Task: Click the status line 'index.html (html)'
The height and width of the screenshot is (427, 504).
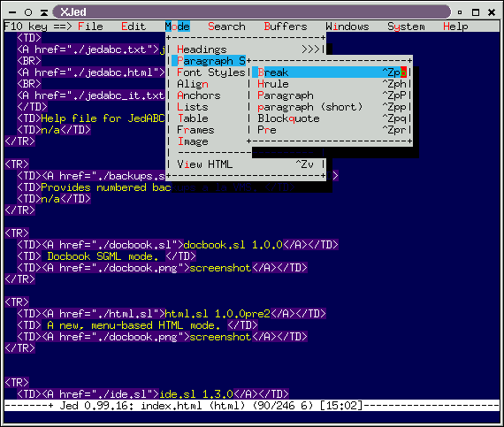Action: click(x=193, y=406)
